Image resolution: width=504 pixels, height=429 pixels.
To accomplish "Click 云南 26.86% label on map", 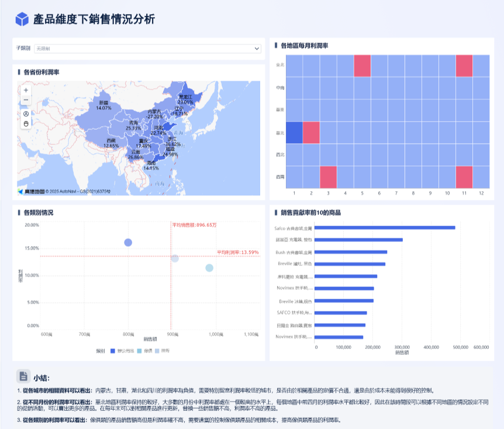I will point(136,154).
